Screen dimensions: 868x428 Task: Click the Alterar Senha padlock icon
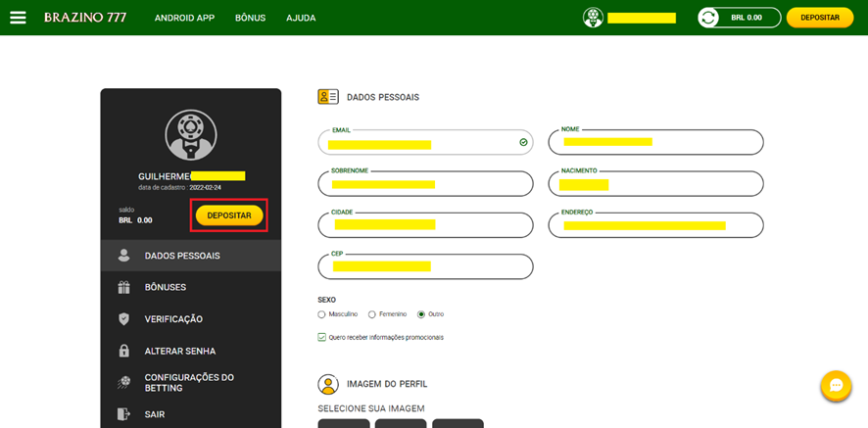coord(123,351)
